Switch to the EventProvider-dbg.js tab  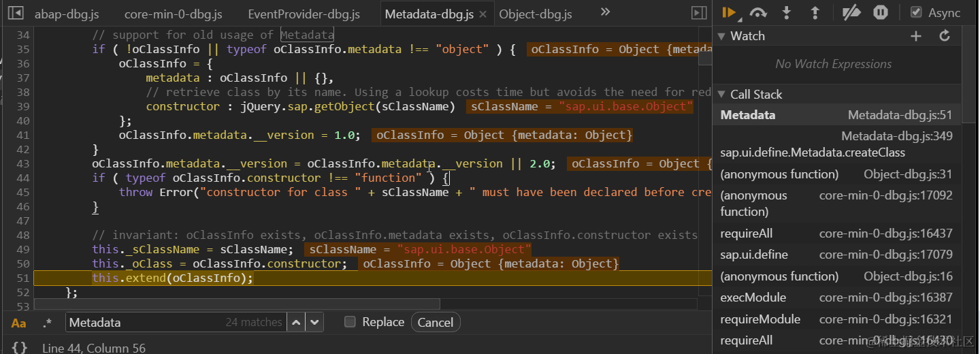click(x=304, y=14)
